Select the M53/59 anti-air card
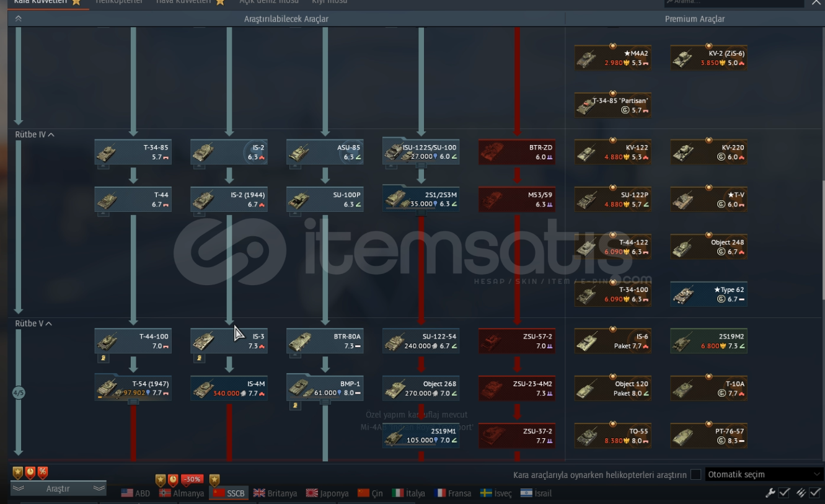Screen dimensions: 825x504 [517, 199]
